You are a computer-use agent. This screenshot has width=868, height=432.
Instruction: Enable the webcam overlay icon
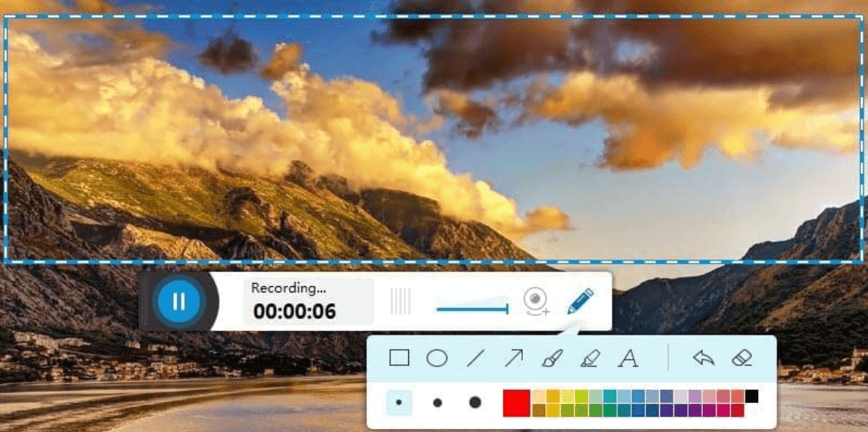pyautogui.click(x=536, y=302)
